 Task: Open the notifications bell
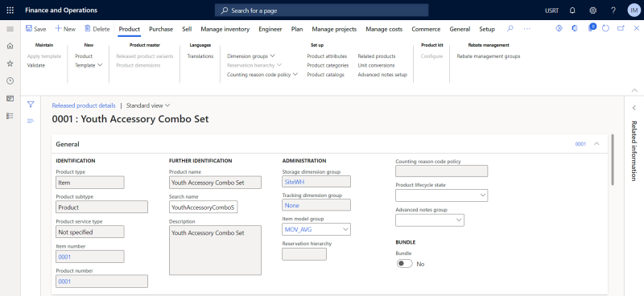click(572, 10)
